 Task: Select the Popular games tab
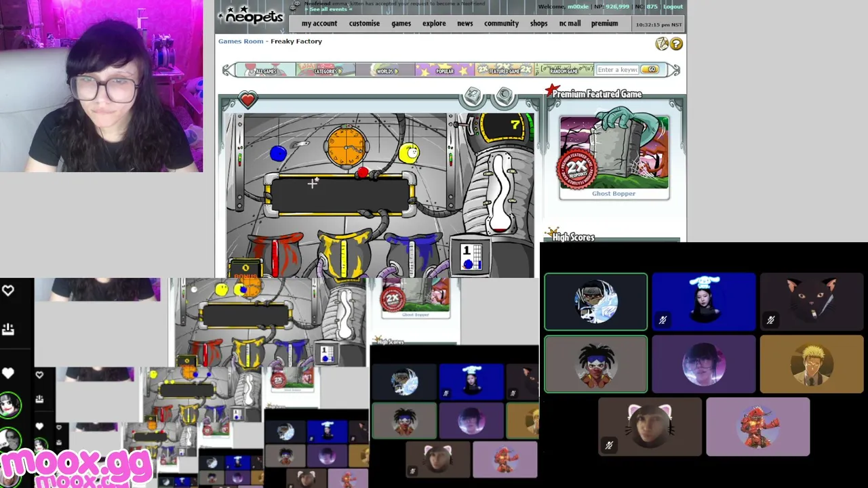pos(445,70)
